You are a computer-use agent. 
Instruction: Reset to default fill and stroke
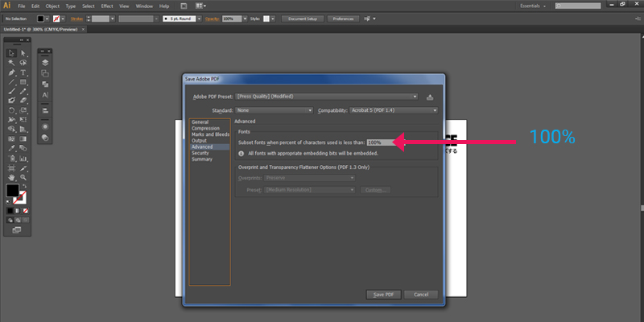click(9, 202)
